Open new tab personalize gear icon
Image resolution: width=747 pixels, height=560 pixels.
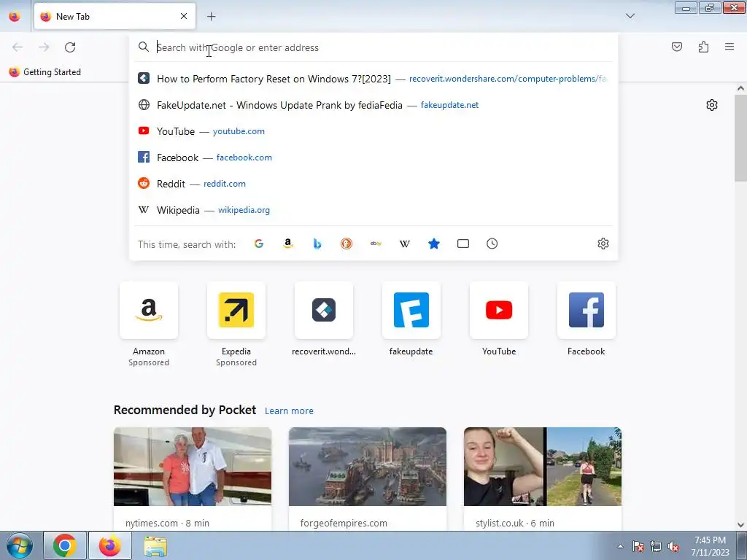(x=712, y=105)
